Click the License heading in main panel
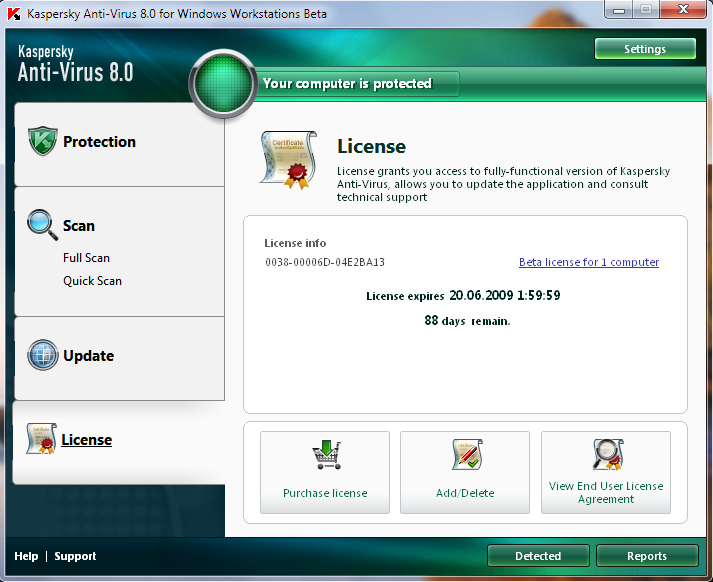This screenshot has height=582, width=713. pyautogui.click(x=371, y=146)
